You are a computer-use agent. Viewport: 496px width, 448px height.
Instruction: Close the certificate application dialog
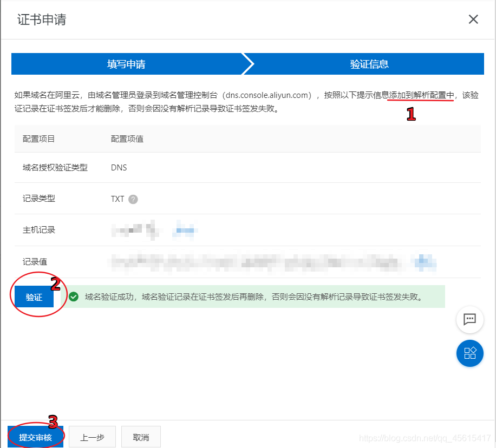473,19
